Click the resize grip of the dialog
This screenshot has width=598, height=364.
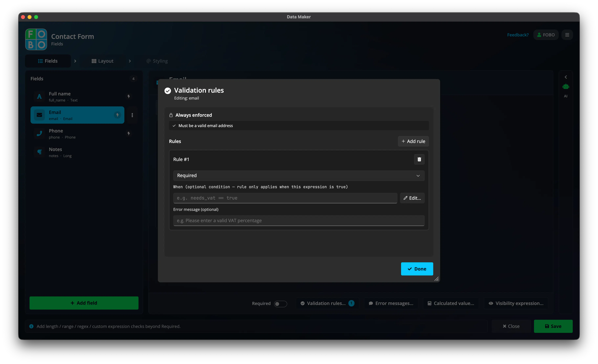[x=437, y=279]
